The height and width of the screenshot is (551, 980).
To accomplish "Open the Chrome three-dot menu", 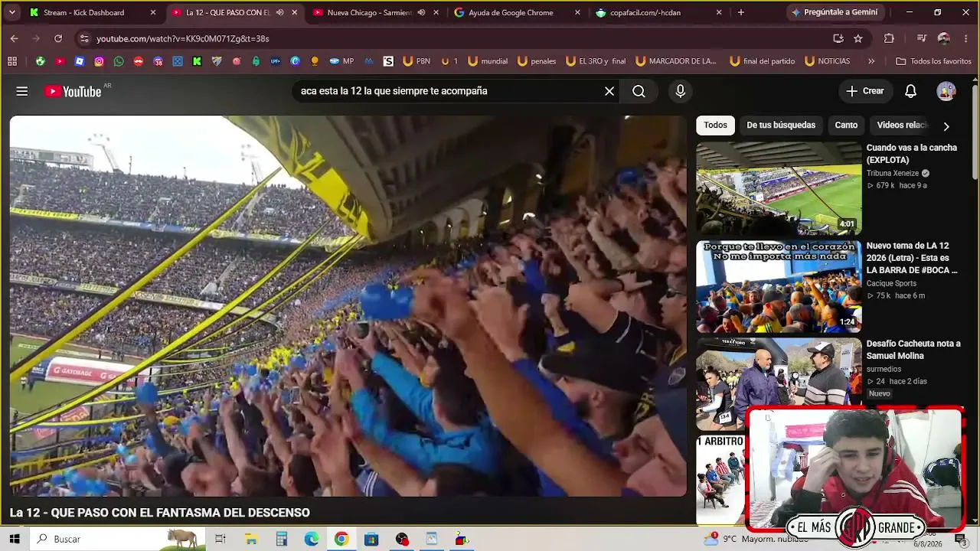I will [966, 38].
